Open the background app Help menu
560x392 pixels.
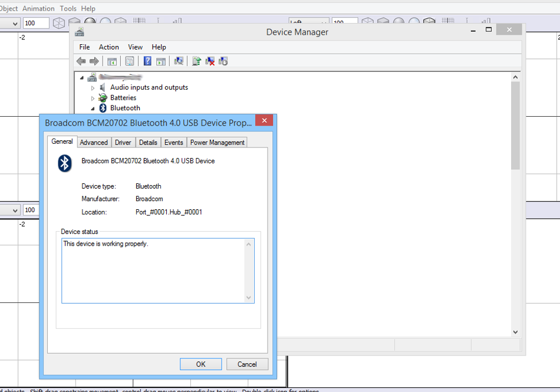coord(88,9)
